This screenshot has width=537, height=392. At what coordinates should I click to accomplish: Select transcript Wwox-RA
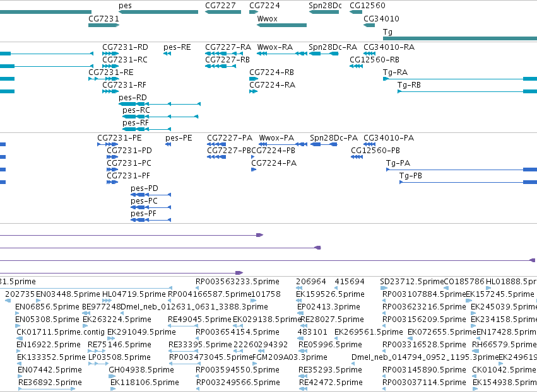(x=275, y=47)
